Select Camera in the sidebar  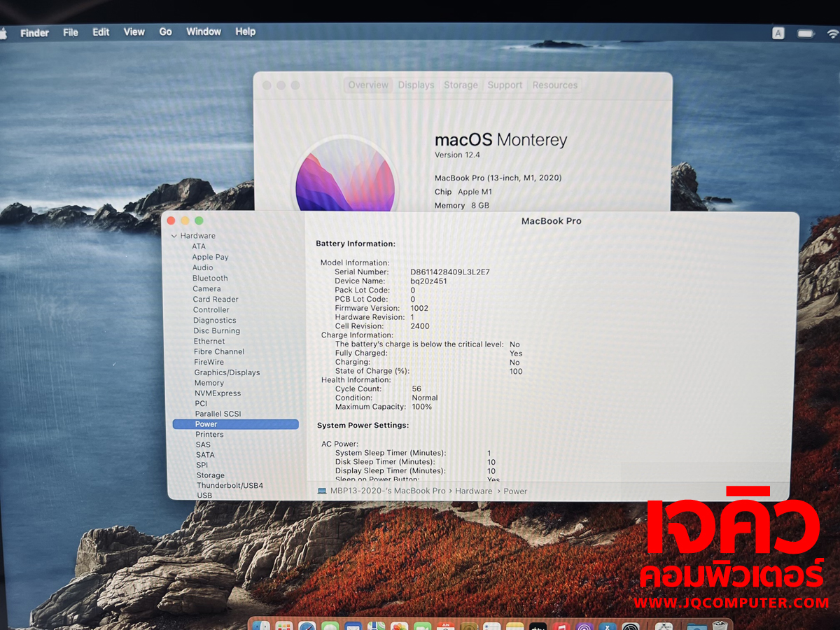pyautogui.click(x=207, y=288)
